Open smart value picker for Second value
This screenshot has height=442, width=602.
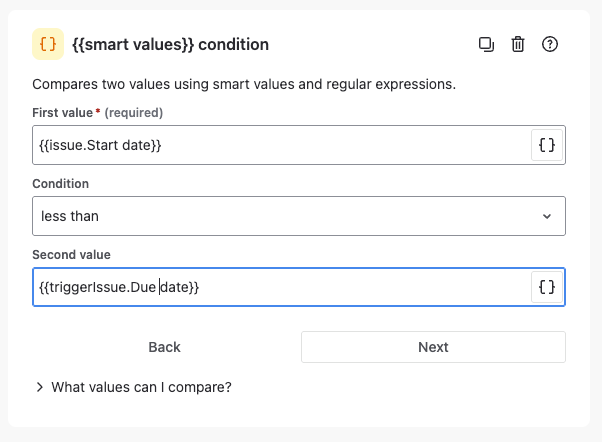coord(547,287)
